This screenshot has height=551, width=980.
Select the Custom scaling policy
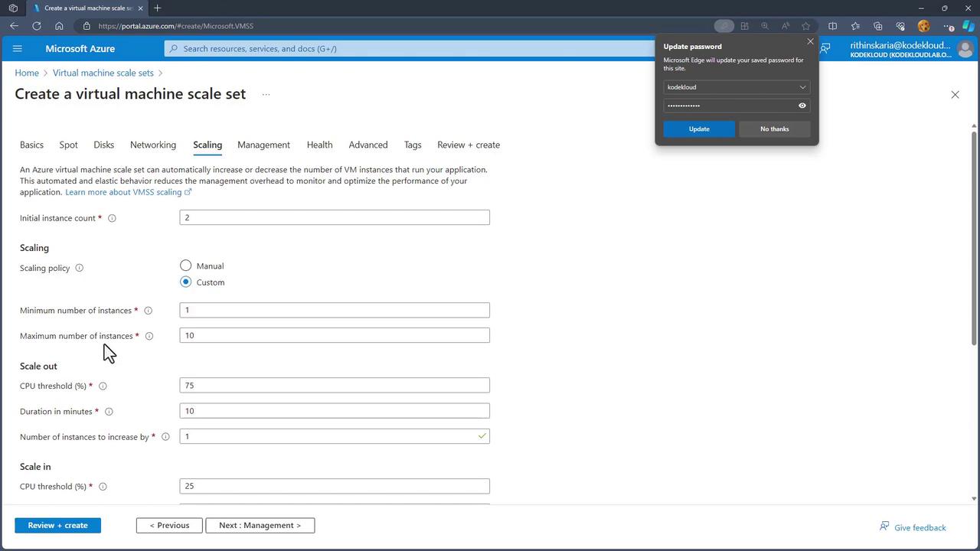185,282
